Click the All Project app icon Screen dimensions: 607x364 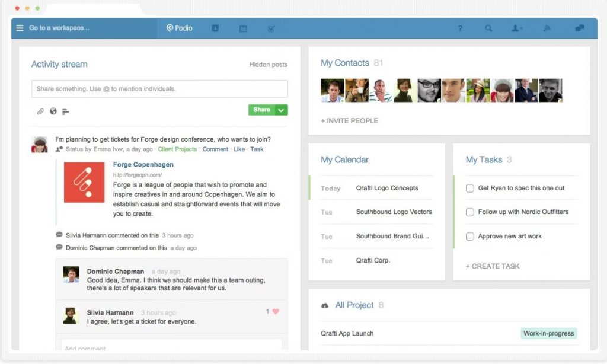coord(325,305)
